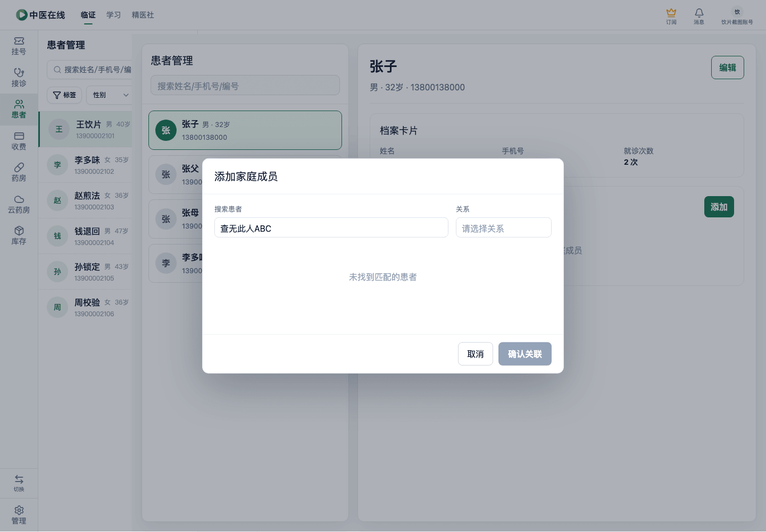Viewport: 766px width, 532px height.
Task: Click the 标签 filter button
Action: point(64,95)
